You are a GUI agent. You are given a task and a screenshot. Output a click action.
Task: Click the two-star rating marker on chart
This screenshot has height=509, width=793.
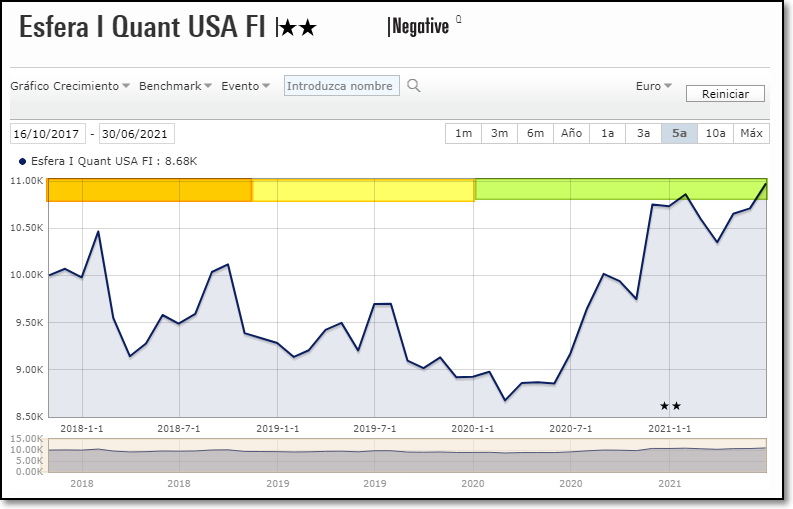pyautogui.click(x=671, y=406)
